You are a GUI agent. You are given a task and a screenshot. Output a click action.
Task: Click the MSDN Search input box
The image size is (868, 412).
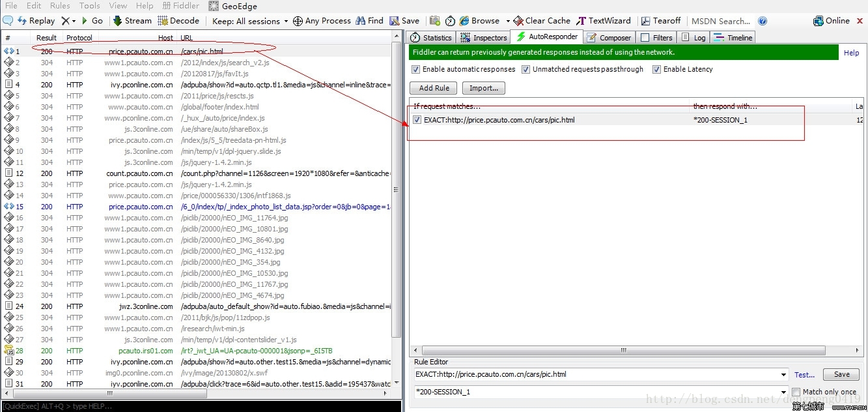(721, 21)
